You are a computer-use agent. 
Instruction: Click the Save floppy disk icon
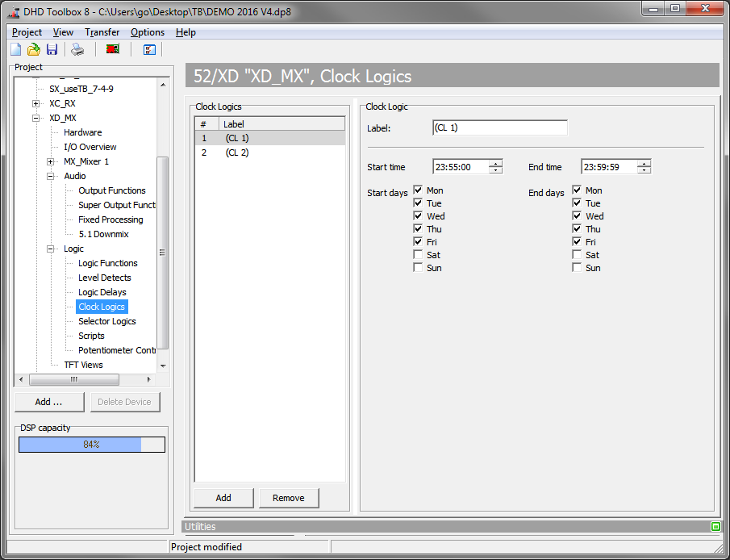[x=52, y=50]
